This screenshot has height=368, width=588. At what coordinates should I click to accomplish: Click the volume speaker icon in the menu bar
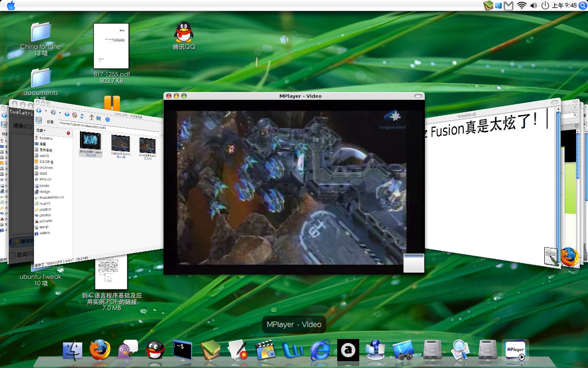tap(533, 6)
